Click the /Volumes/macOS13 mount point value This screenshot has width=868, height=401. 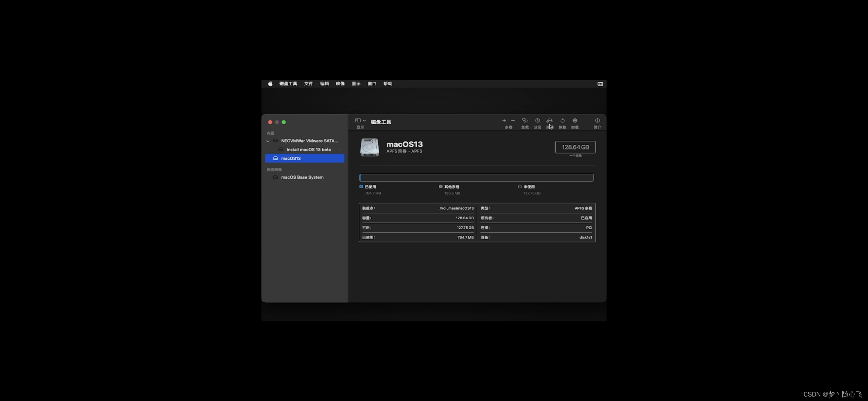456,208
